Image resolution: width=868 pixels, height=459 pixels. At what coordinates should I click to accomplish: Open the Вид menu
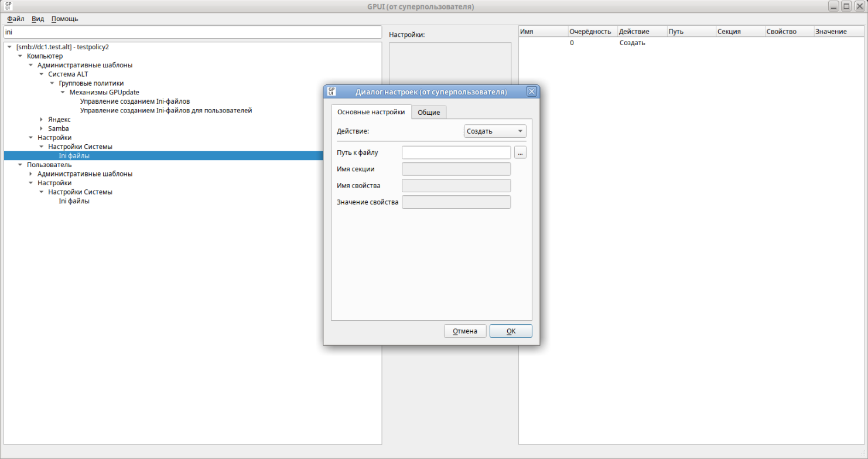[x=37, y=19]
